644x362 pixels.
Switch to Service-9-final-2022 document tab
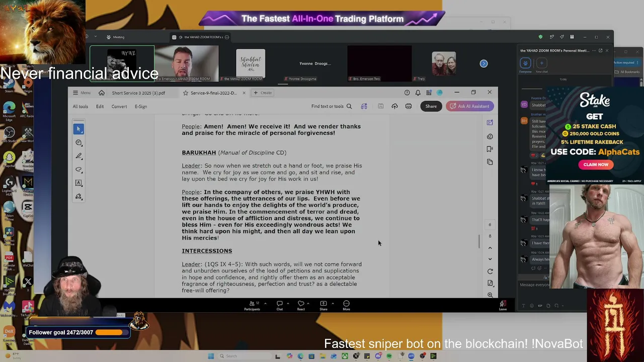point(213,93)
